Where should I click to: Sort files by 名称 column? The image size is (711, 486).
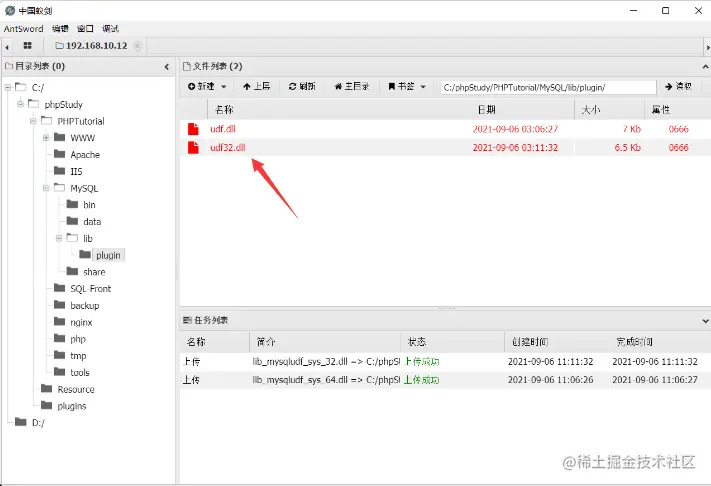(x=224, y=110)
